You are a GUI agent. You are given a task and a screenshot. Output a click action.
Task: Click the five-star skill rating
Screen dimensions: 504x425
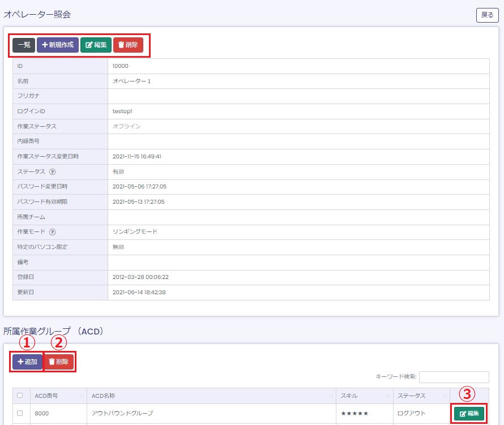(x=354, y=414)
